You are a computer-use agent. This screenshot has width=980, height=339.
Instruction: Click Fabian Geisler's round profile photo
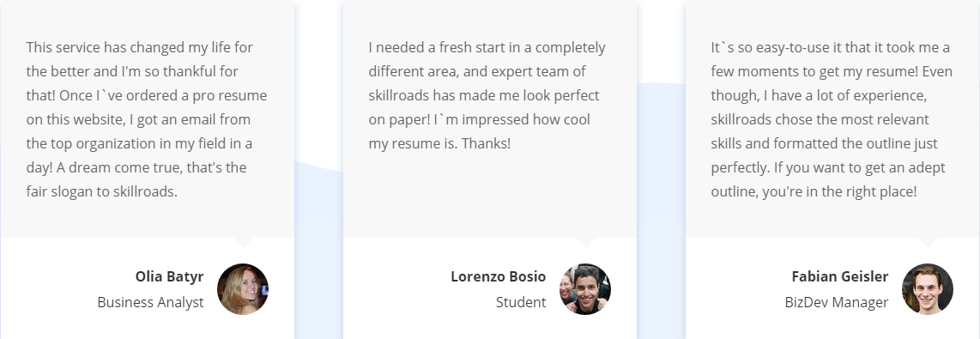click(928, 289)
